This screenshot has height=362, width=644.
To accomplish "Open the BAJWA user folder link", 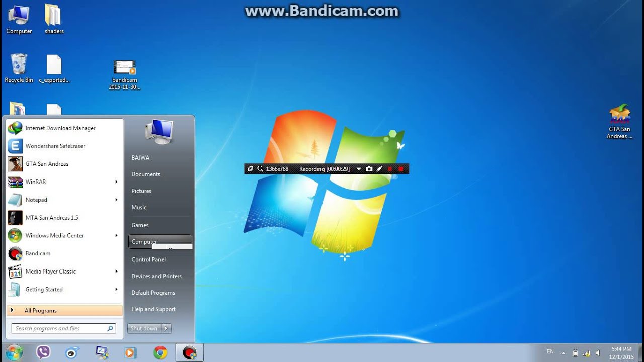I will [140, 158].
